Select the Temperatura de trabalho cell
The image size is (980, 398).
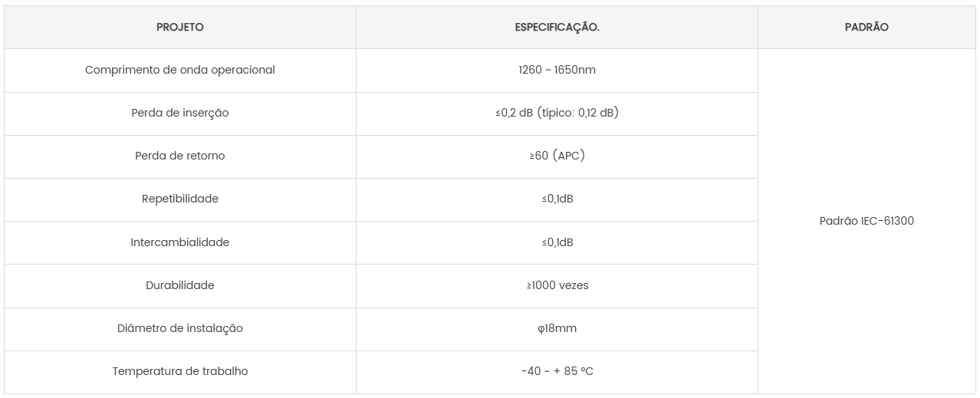[x=180, y=371]
